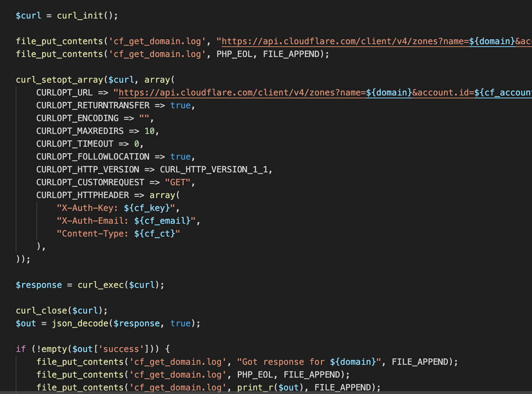The height and width of the screenshot is (394, 532).
Task: Click CURLOPT_CUSTOMREQUEST option
Action: click(x=90, y=182)
